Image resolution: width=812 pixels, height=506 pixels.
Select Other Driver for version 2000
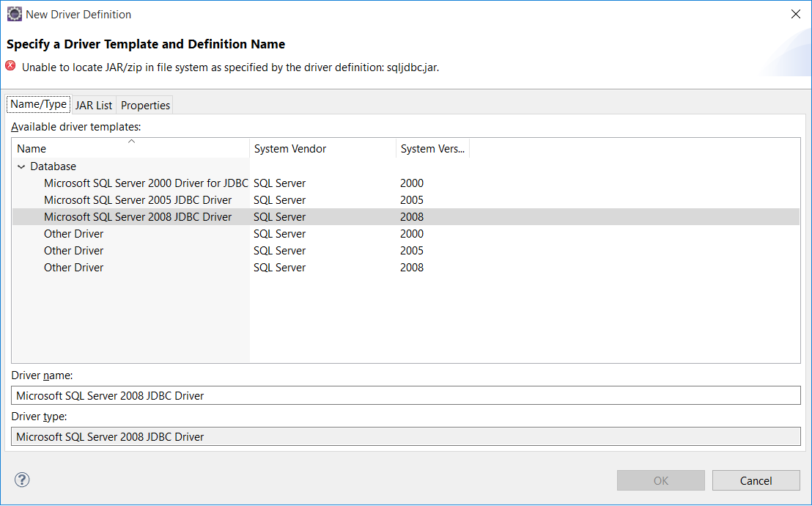coord(73,234)
